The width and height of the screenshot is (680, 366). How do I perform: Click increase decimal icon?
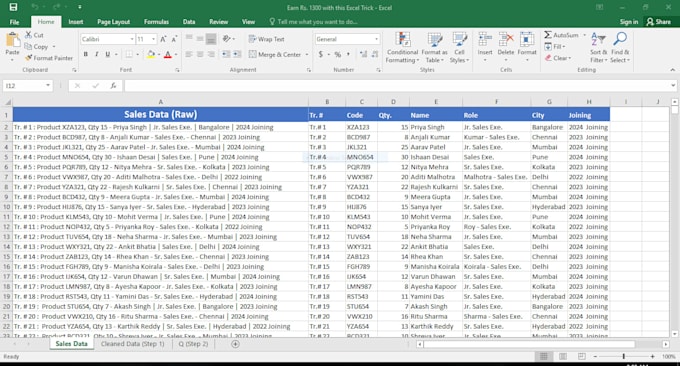click(x=363, y=55)
